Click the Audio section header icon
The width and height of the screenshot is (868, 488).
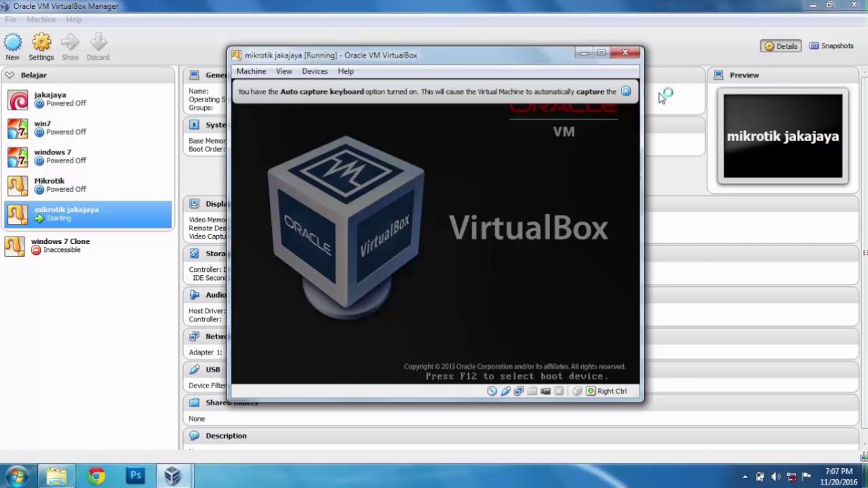[195, 295]
